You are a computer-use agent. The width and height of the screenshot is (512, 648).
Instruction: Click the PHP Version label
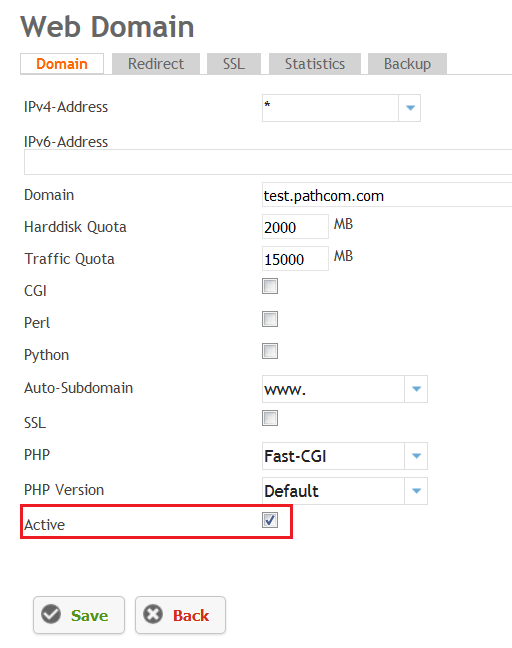click(64, 490)
